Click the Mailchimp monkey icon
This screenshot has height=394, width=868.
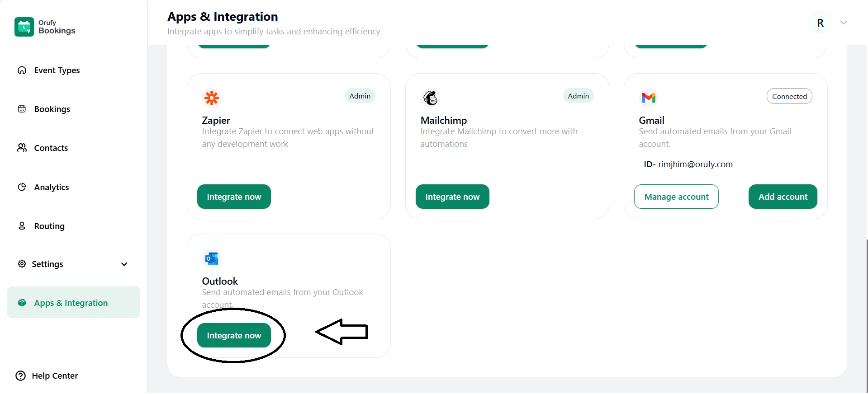pos(430,98)
